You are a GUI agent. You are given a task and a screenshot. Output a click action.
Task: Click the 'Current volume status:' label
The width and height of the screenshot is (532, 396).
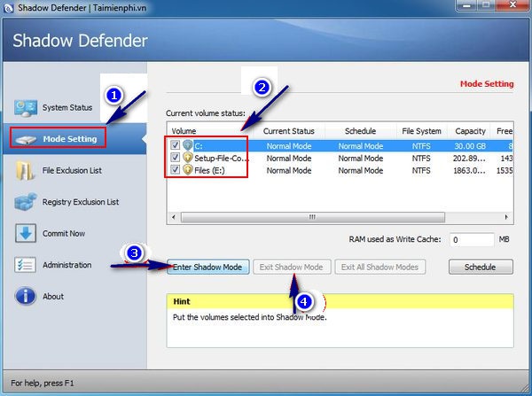click(206, 113)
